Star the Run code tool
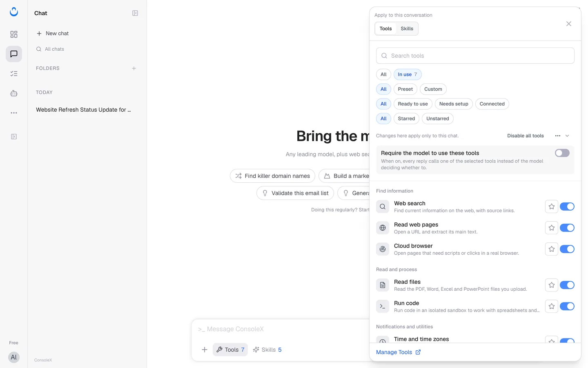The image size is (588, 368). [x=552, y=306]
